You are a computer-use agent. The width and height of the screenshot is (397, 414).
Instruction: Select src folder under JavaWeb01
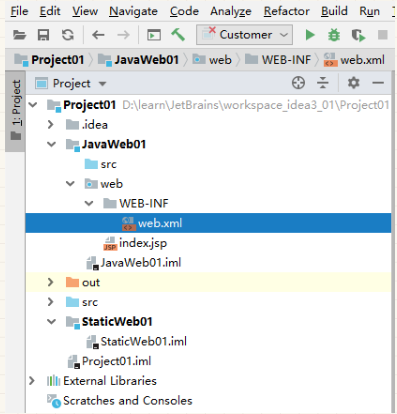(208, 164)
